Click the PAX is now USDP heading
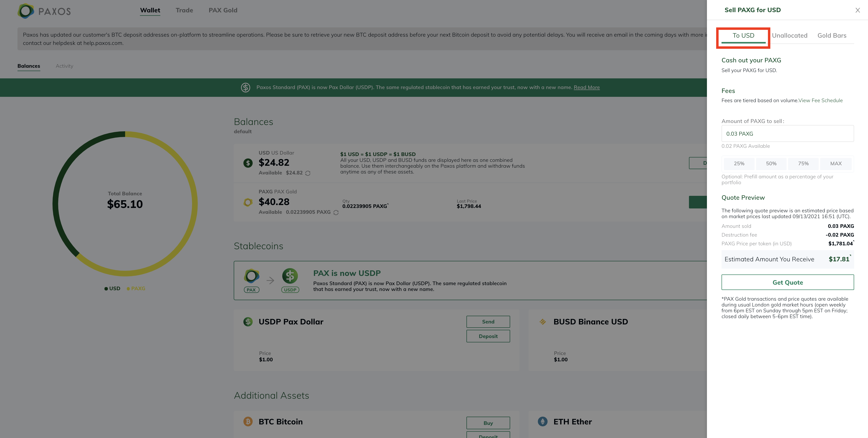Viewport: 868px width, 438px height. [x=347, y=273]
